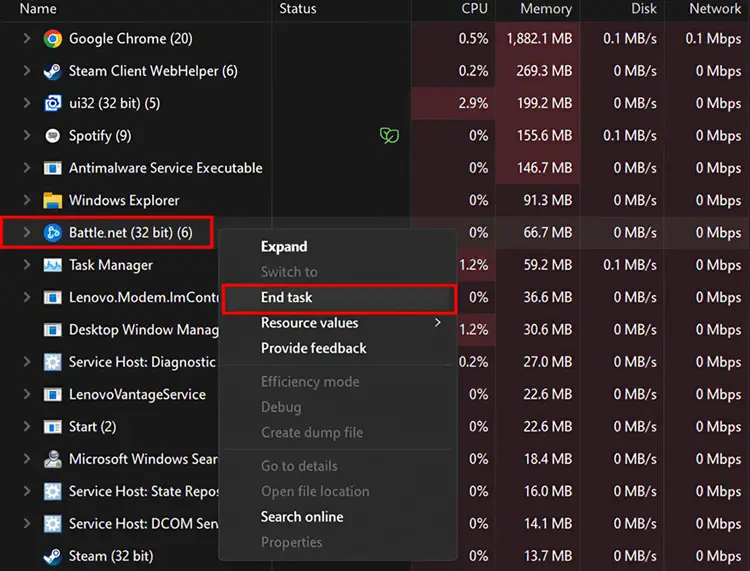The image size is (750, 571).
Task: Click the Google Chrome process icon
Action: [x=53, y=39]
